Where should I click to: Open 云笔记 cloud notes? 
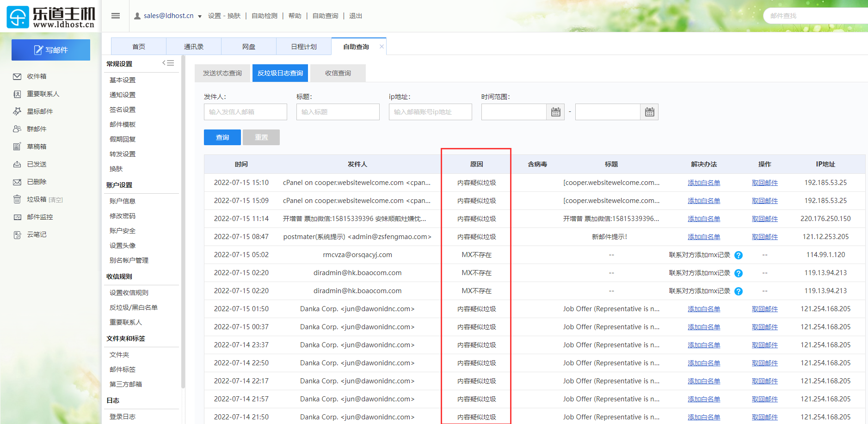pos(37,234)
